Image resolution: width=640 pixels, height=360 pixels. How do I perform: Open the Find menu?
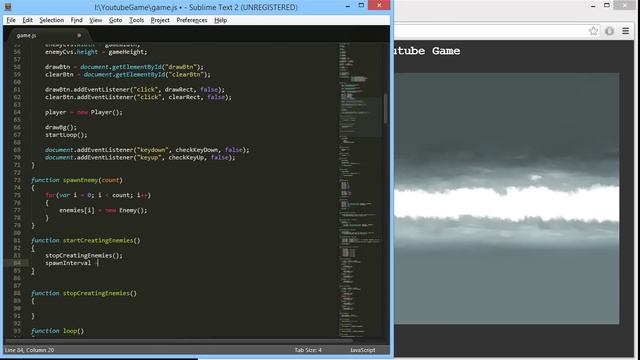(76, 20)
